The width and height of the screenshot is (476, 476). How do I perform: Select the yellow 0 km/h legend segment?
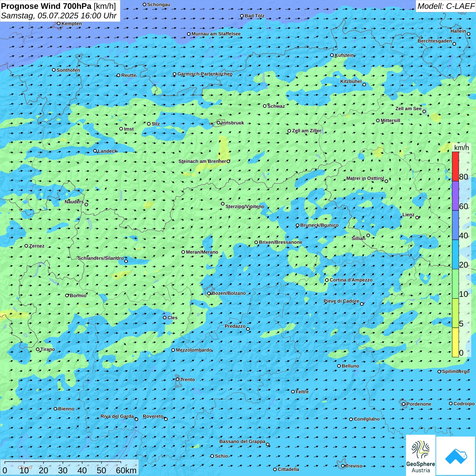[455, 342]
